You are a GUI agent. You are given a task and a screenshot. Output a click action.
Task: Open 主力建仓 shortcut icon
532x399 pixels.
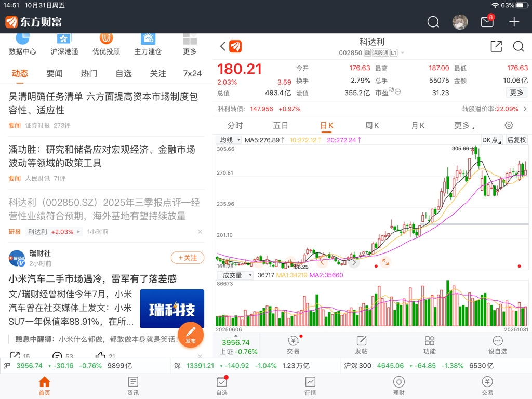tap(148, 44)
